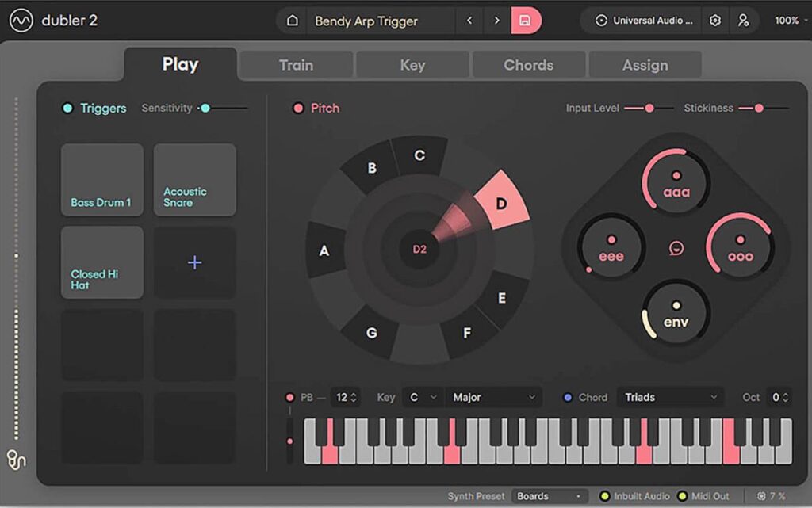Toggle pitch bend PB on or off
The height and width of the screenshot is (508, 812).
pos(289,397)
